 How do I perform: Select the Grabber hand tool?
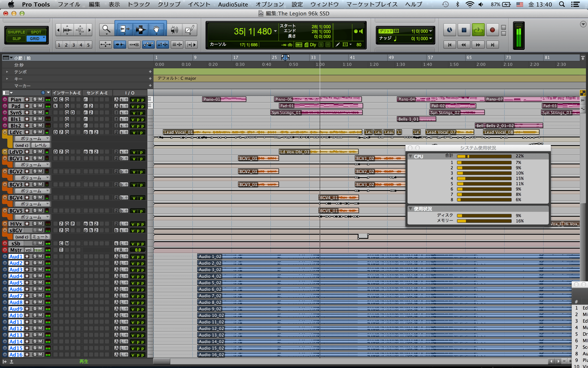[x=156, y=29]
